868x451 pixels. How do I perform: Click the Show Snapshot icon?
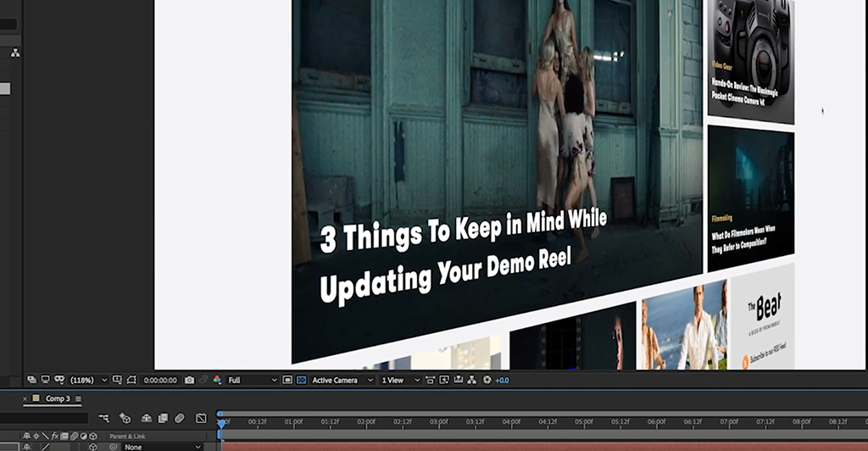(203, 380)
